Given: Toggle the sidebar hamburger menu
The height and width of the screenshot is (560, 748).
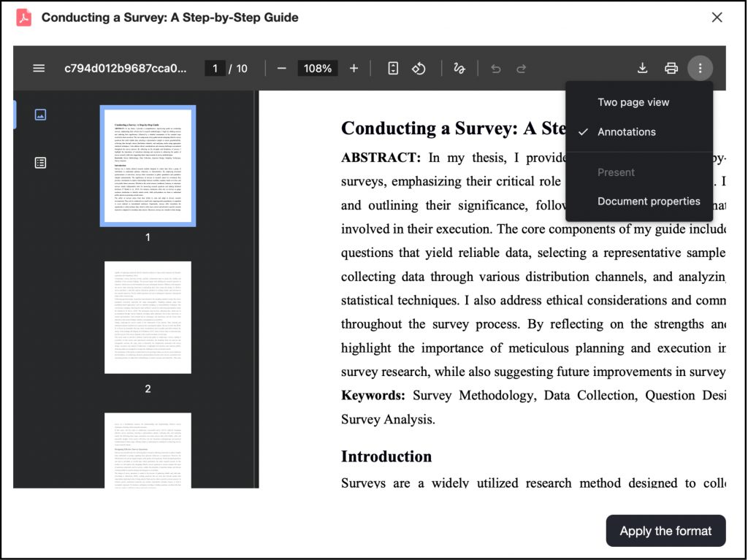Looking at the screenshot, I should 39,68.
